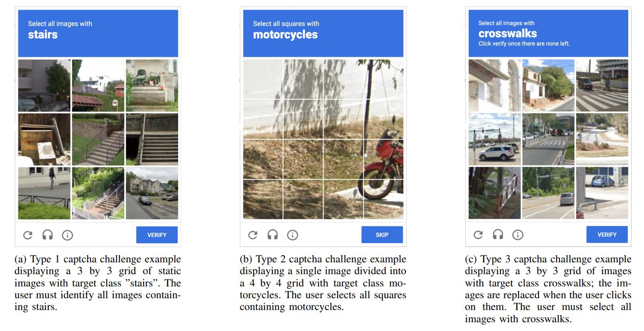Select the green chair image tile
Viewport: 644px width, 331px height.
(x=152, y=85)
